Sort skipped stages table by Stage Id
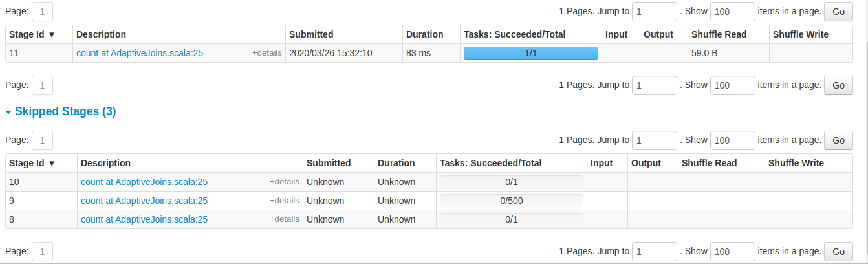Viewport: 868px width, 264px height. coord(32,163)
